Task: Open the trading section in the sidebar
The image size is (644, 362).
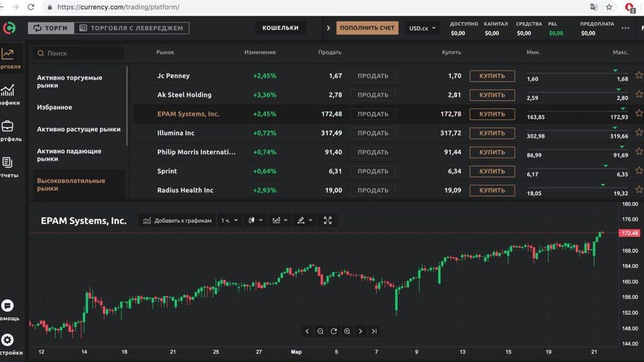Action: click(x=8, y=58)
